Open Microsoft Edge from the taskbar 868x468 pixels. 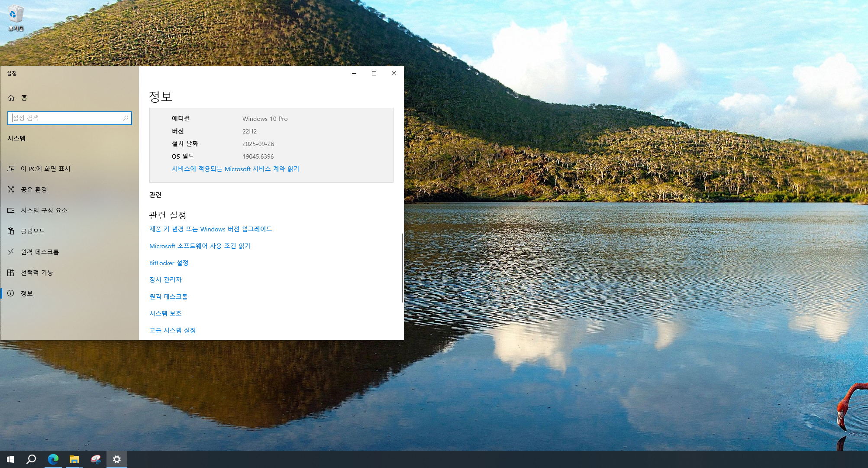[x=53, y=459]
